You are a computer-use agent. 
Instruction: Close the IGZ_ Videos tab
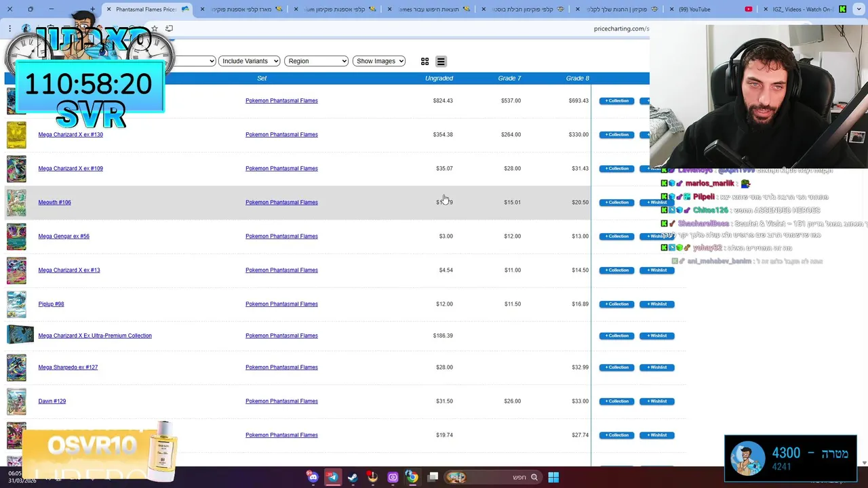click(x=765, y=9)
